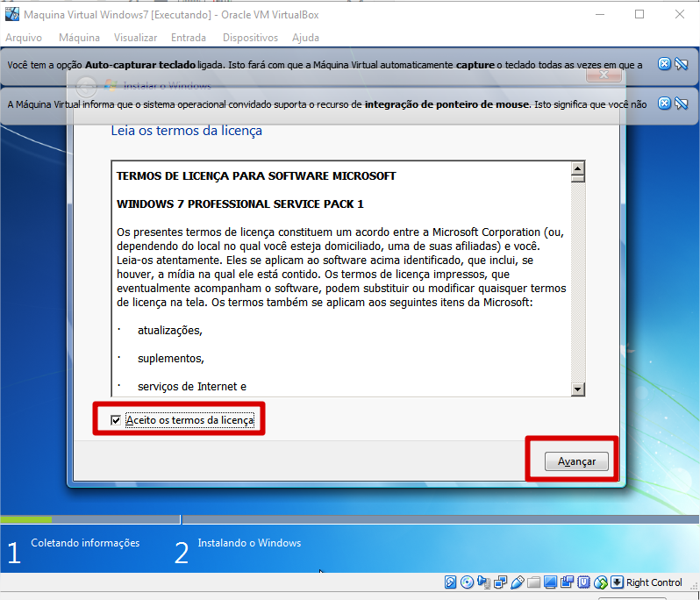This screenshot has height=600, width=700.
Task: Click the suplementos bullet item
Action: tap(171, 359)
